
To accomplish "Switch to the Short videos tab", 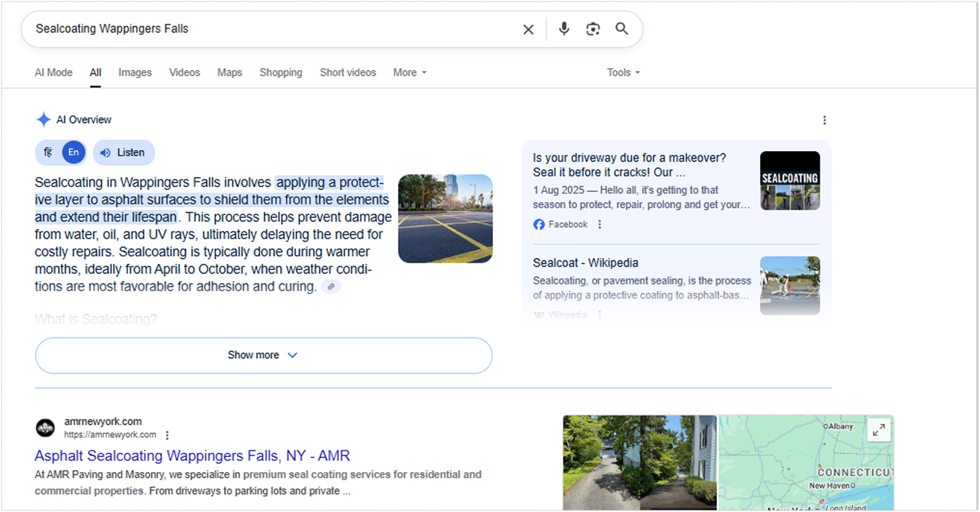I will 348,72.
